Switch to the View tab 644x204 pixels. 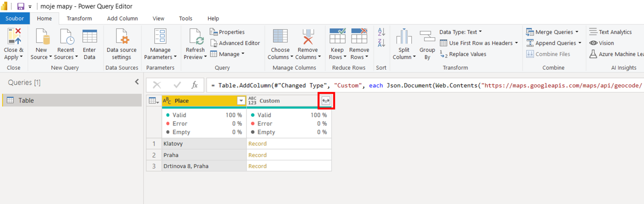pyautogui.click(x=158, y=19)
